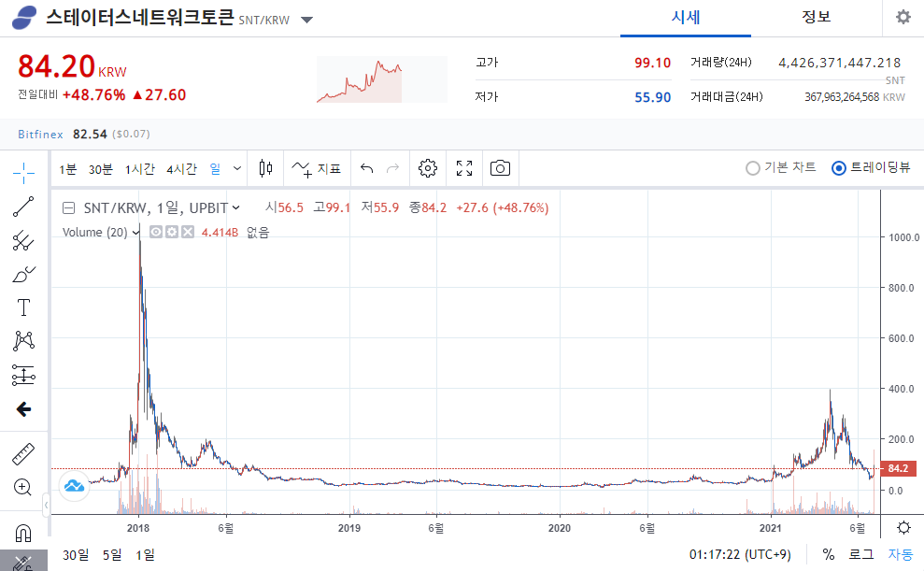
Task: Expand the UPBIT symbol legend dropdown
Action: click(x=235, y=208)
